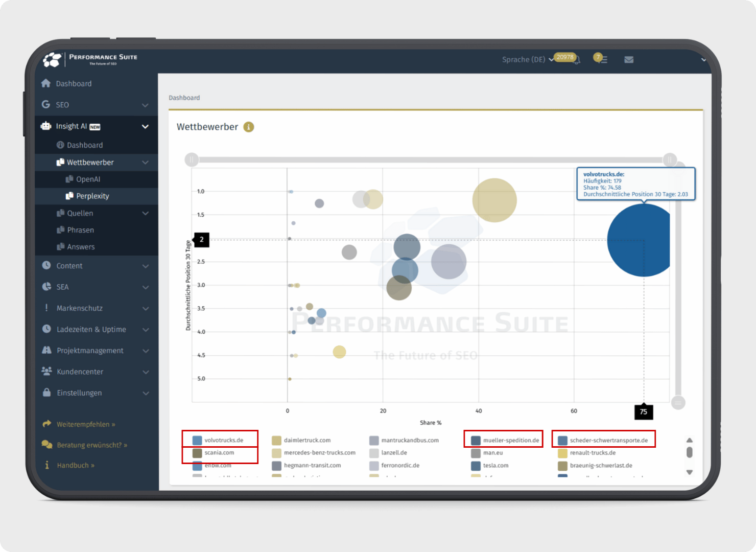Screen dimensions: 756x552
Task: Click the Weiterempfehlen share arrow icon
Action: point(47,424)
